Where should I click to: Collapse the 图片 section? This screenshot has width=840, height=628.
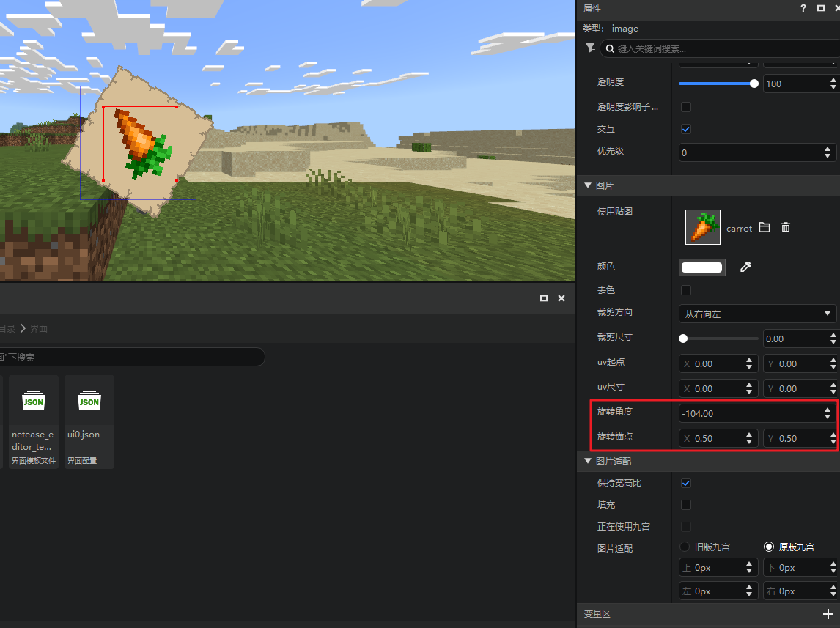pyautogui.click(x=588, y=185)
